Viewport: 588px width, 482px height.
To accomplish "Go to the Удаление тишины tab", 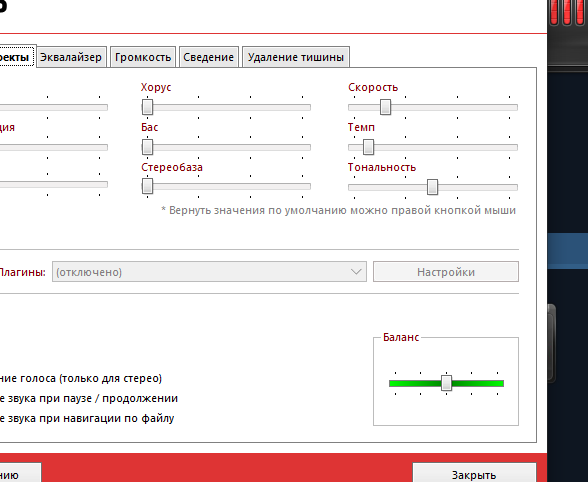I will pyautogui.click(x=296, y=57).
